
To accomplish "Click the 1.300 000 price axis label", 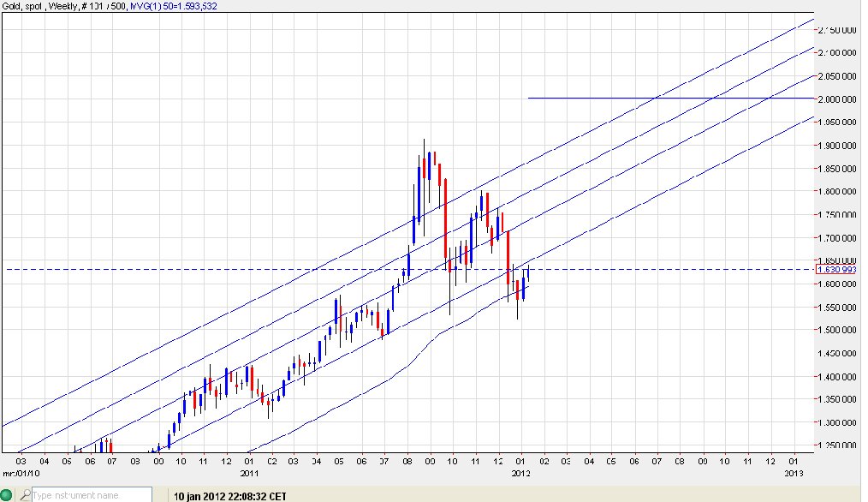I will (x=837, y=423).
